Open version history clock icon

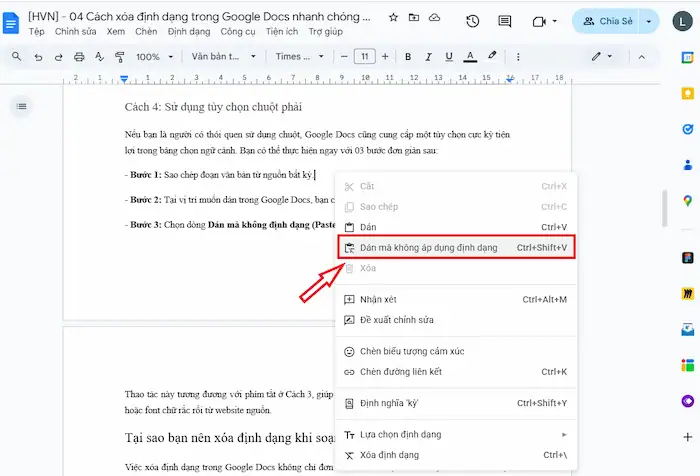473,21
